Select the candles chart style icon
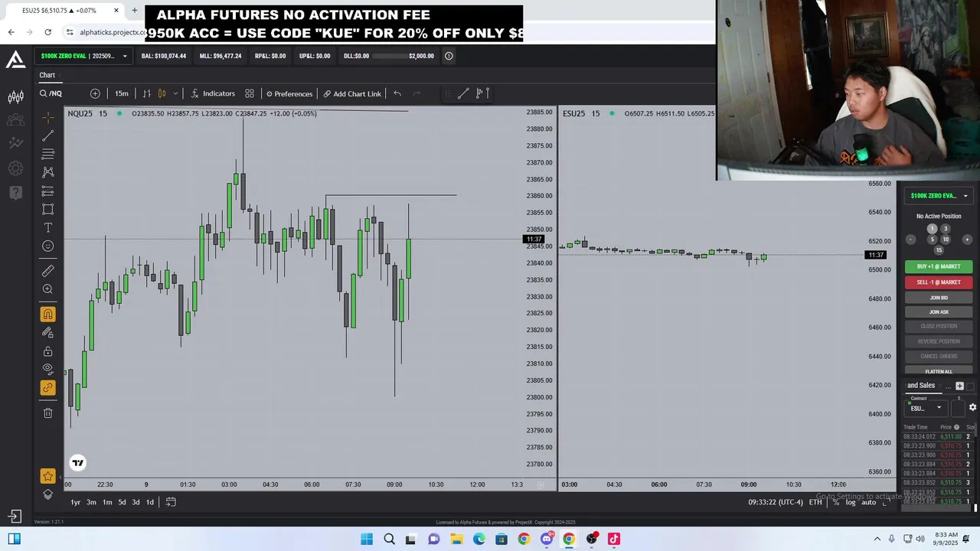The height and width of the screenshot is (551, 980). pos(162,93)
